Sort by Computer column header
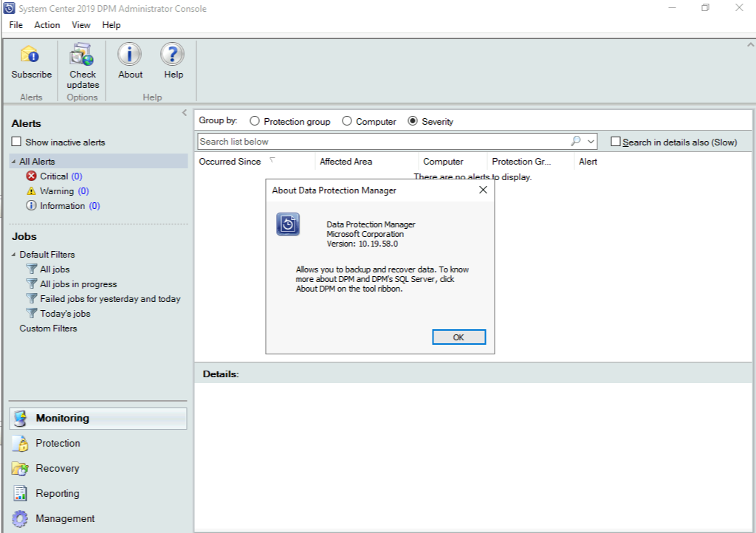 tap(453, 162)
